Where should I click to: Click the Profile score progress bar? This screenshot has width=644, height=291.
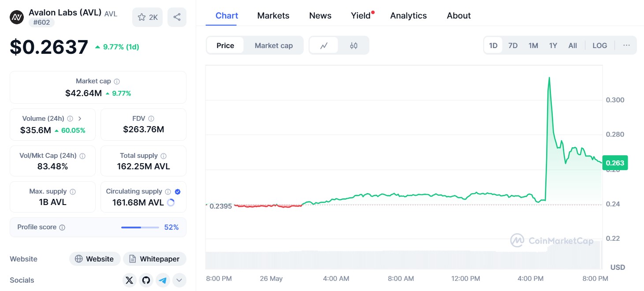click(x=140, y=228)
